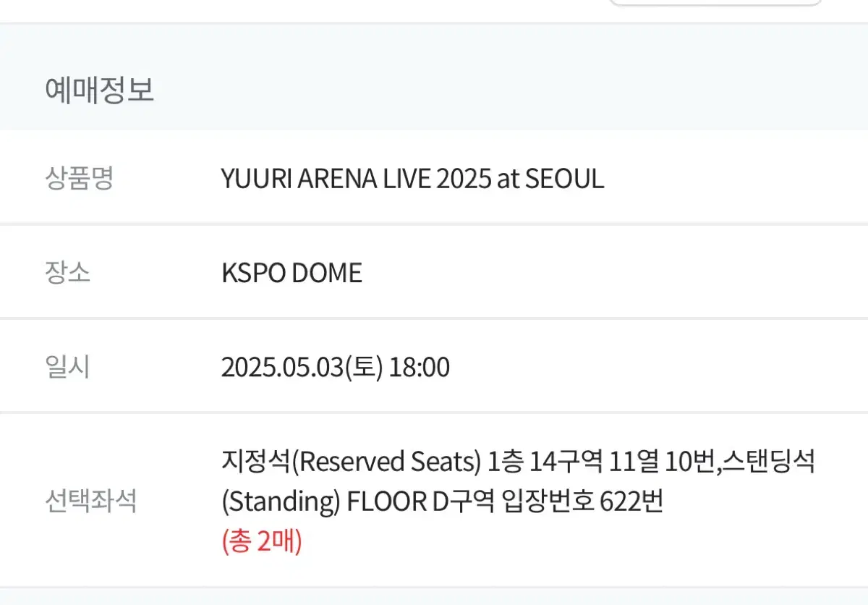
Task: Tap the 상품명 row label
Action: (79, 178)
